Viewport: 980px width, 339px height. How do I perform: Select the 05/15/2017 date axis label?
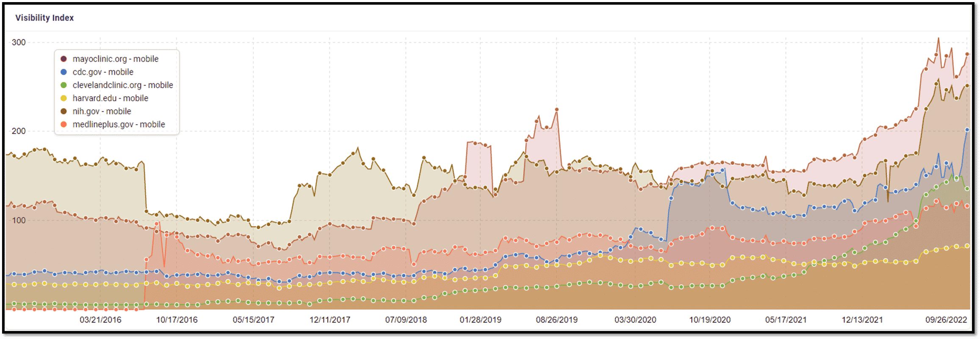point(253,320)
